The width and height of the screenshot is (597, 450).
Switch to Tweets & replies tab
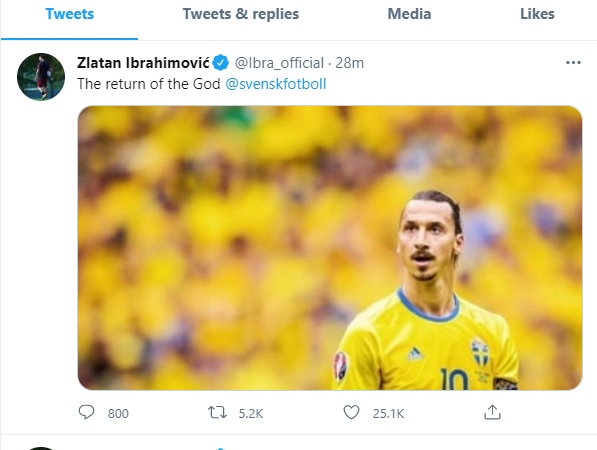point(241,14)
